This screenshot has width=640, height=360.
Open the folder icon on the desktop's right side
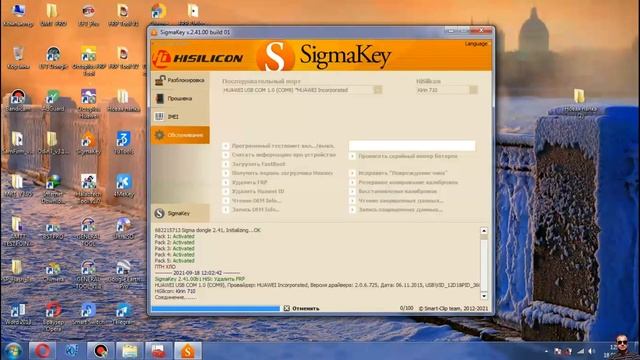tap(579, 101)
